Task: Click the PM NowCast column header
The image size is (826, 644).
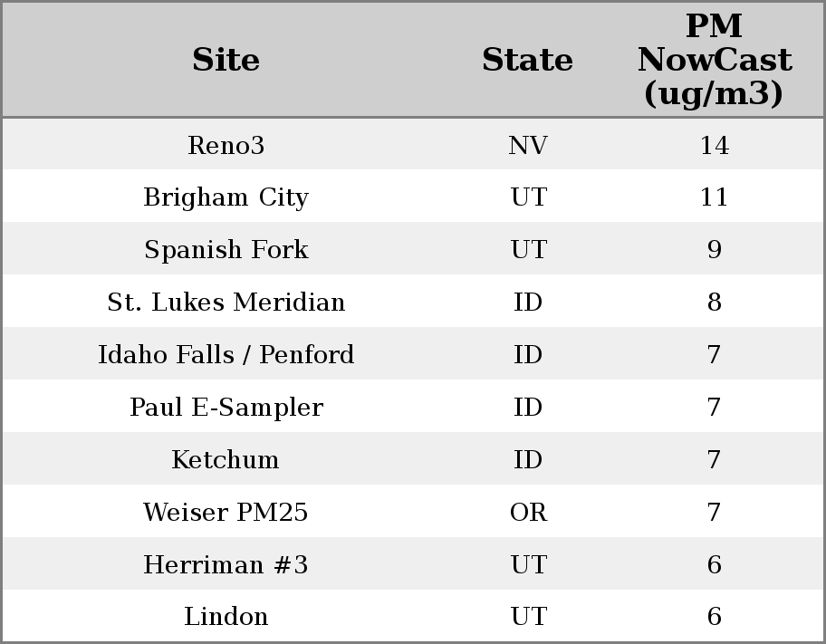Action: pyautogui.click(x=714, y=61)
